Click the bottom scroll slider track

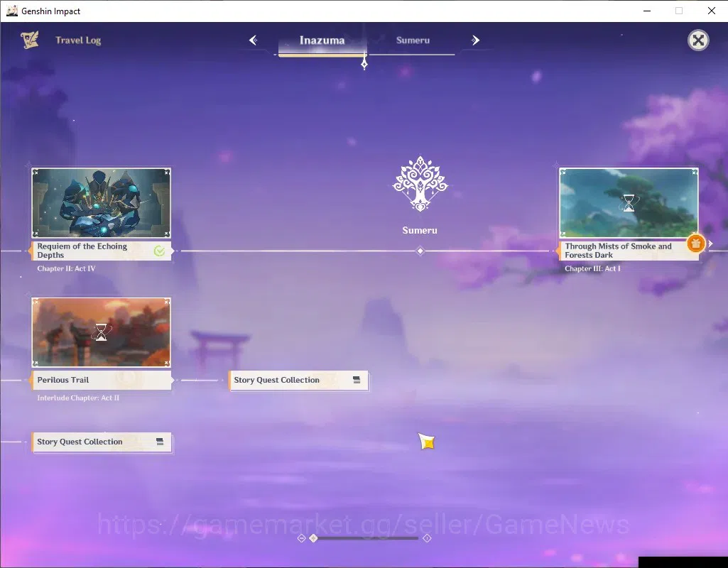coord(365,538)
